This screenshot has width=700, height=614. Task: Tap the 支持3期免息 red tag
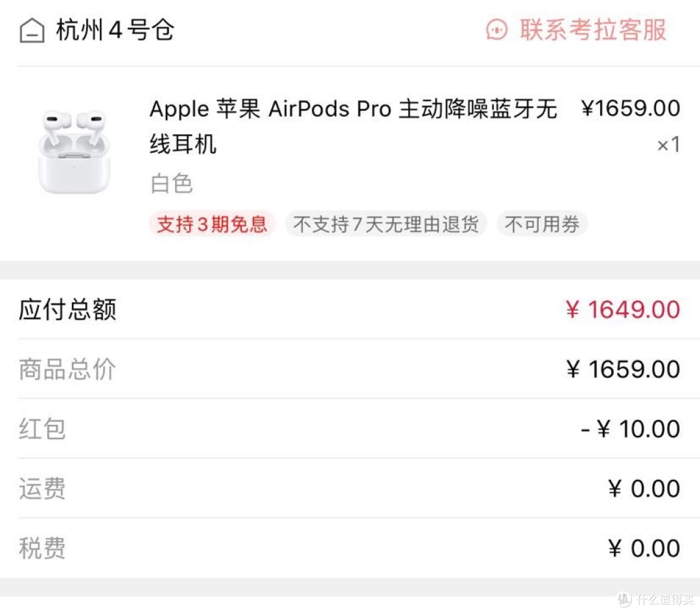pyautogui.click(x=212, y=225)
